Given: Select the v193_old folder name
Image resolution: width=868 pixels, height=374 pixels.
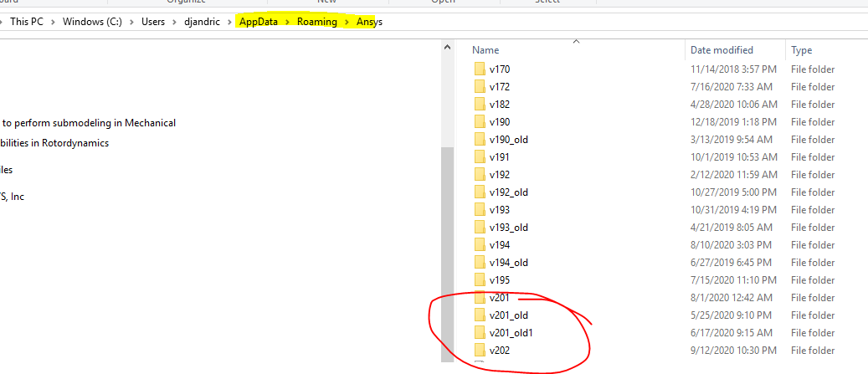Looking at the screenshot, I should pyautogui.click(x=509, y=228).
